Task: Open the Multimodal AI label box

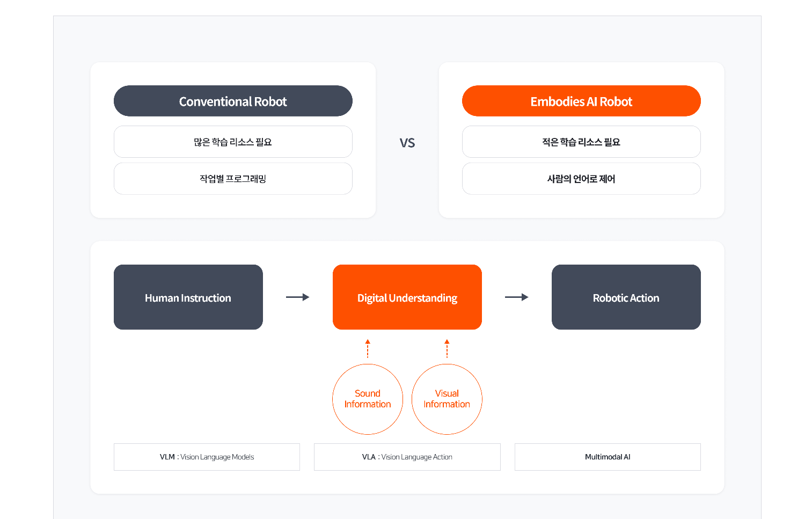Action: tap(608, 457)
